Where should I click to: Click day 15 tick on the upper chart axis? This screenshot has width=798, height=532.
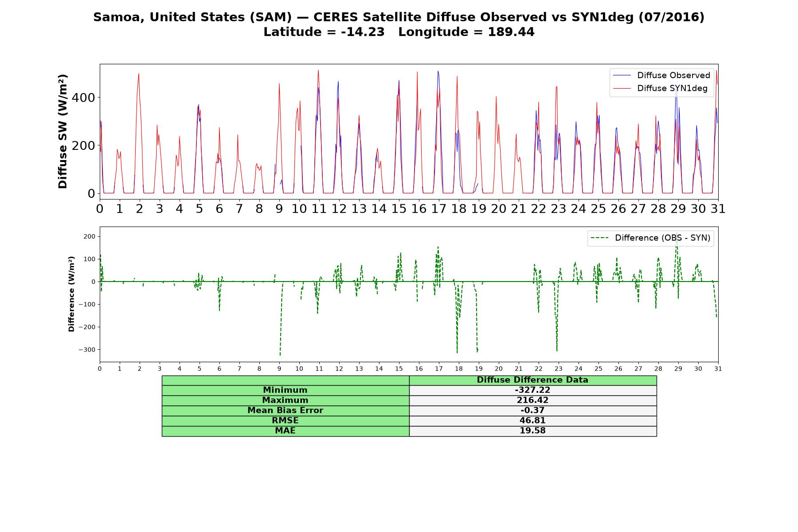tap(399, 209)
